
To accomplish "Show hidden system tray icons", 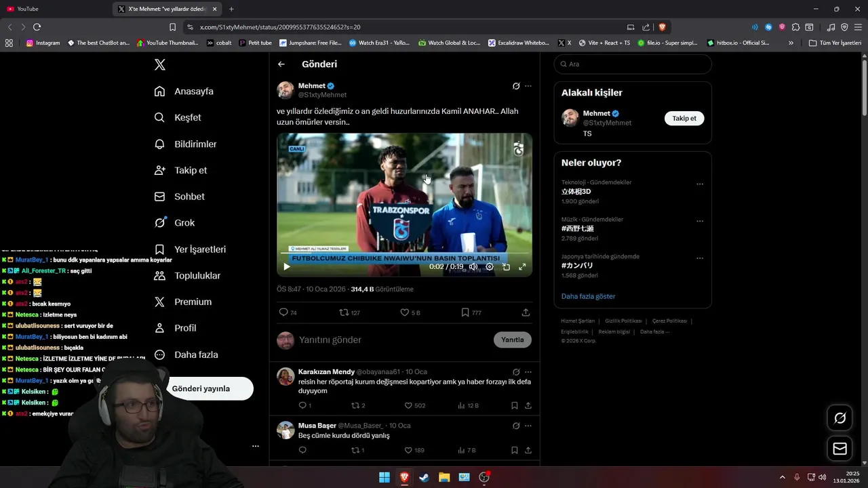I will pyautogui.click(x=782, y=477).
